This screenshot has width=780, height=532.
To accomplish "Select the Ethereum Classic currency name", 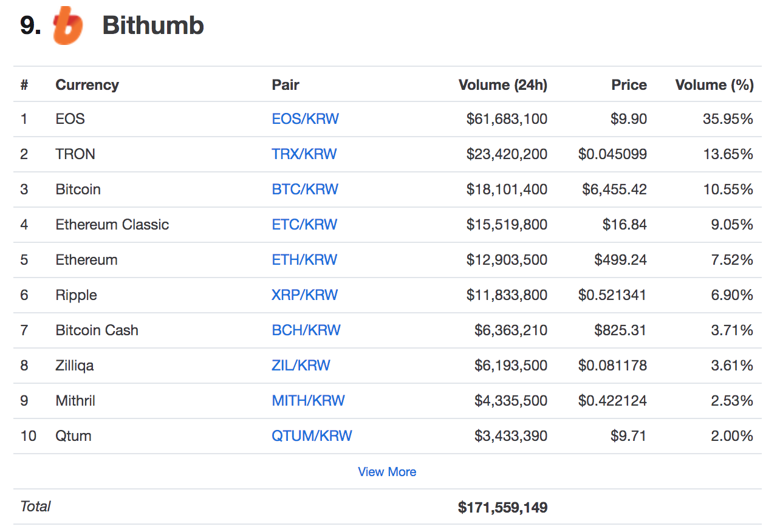I will [x=112, y=225].
